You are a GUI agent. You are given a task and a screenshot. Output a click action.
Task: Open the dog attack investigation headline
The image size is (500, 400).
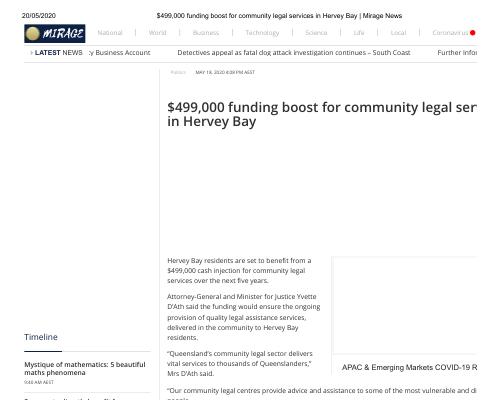pyautogui.click(x=294, y=53)
